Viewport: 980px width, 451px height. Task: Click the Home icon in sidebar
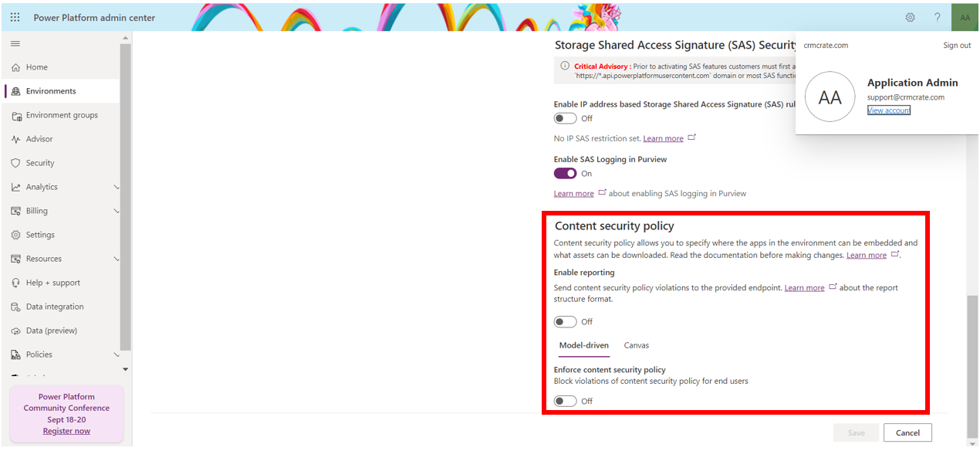tap(15, 67)
